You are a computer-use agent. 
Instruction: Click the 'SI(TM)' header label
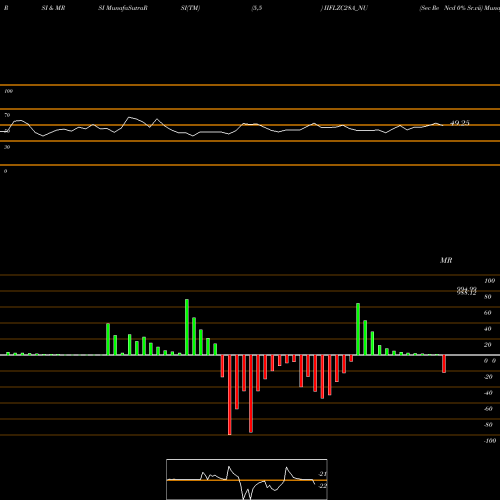190,8
